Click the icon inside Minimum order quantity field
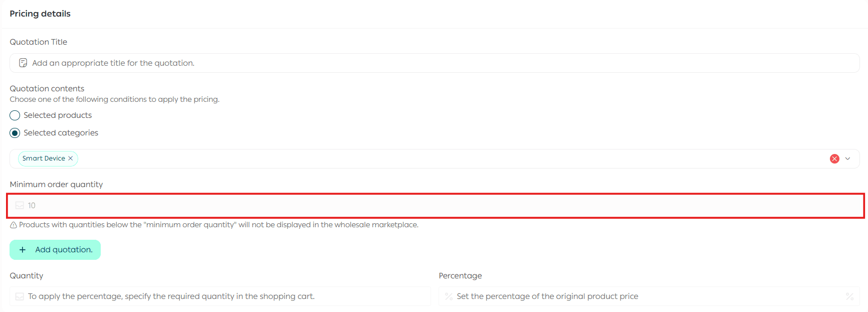This screenshot has height=312, width=868. point(20,206)
